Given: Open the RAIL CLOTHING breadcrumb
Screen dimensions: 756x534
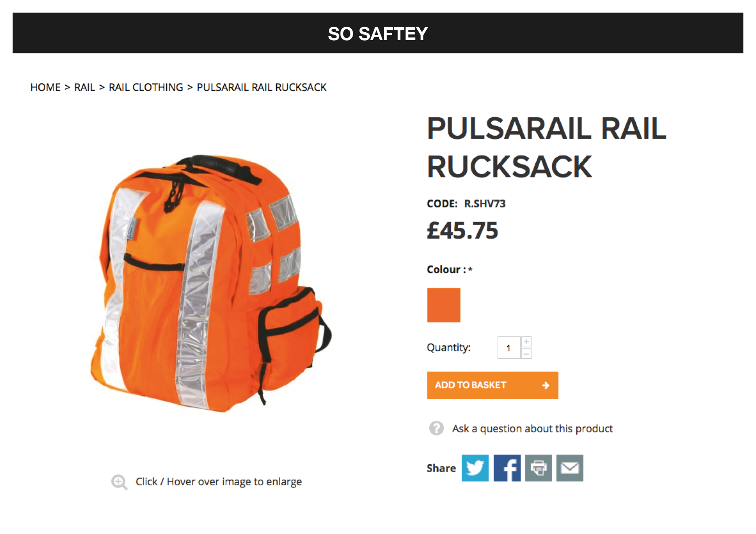Looking at the screenshot, I should 146,87.
